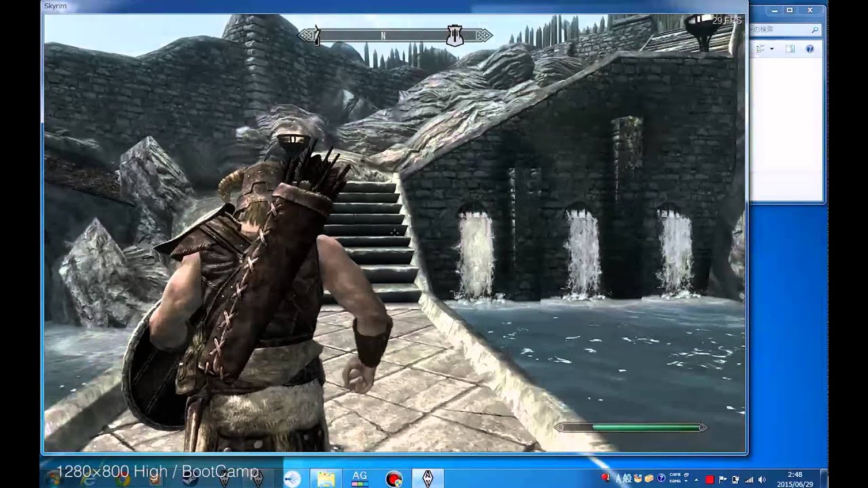Click the N compass bar in Skyrim
868x488 pixels.
coord(397,36)
